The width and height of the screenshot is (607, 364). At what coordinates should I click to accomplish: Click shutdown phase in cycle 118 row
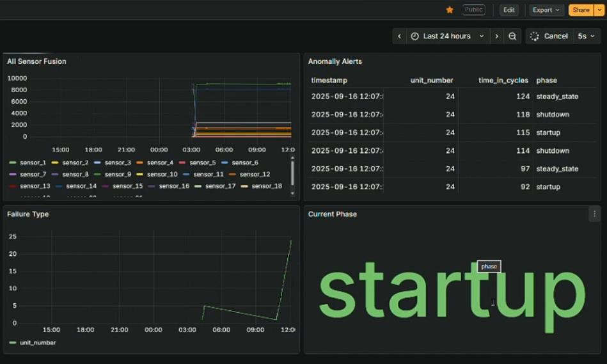[x=553, y=115]
